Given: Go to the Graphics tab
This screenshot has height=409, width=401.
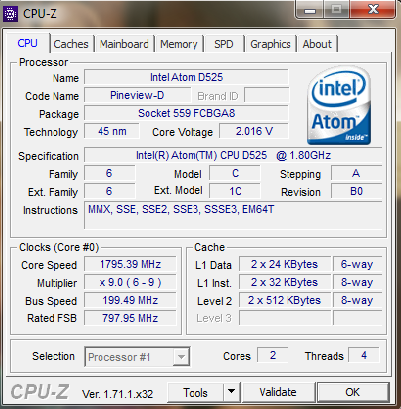Looking at the screenshot, I should (270, 44).
